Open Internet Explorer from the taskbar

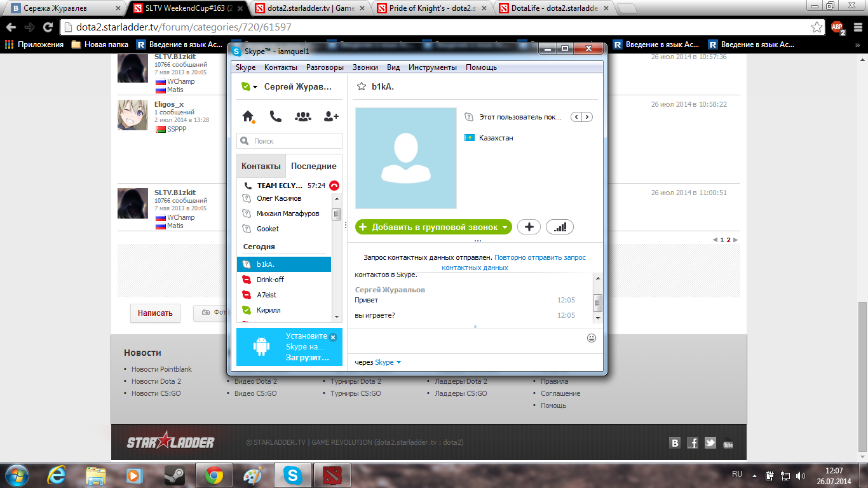[57, 475]
